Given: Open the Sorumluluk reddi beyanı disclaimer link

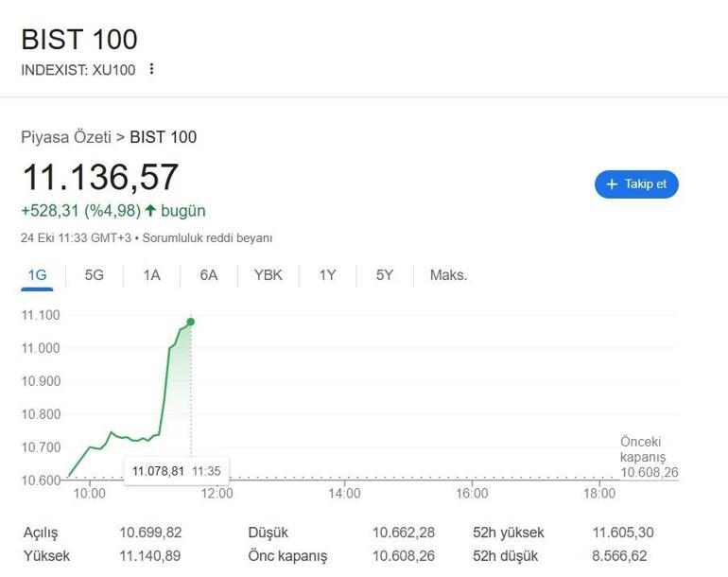Looking at the screenshot, I should [x=207, y=238].
